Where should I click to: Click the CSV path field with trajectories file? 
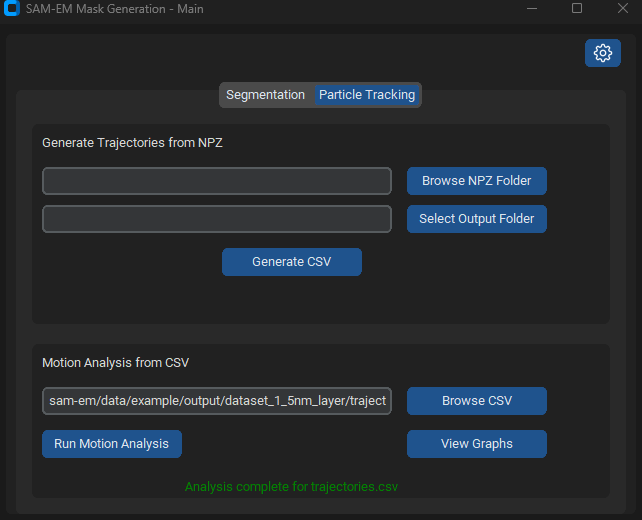(x=216, y=401)
